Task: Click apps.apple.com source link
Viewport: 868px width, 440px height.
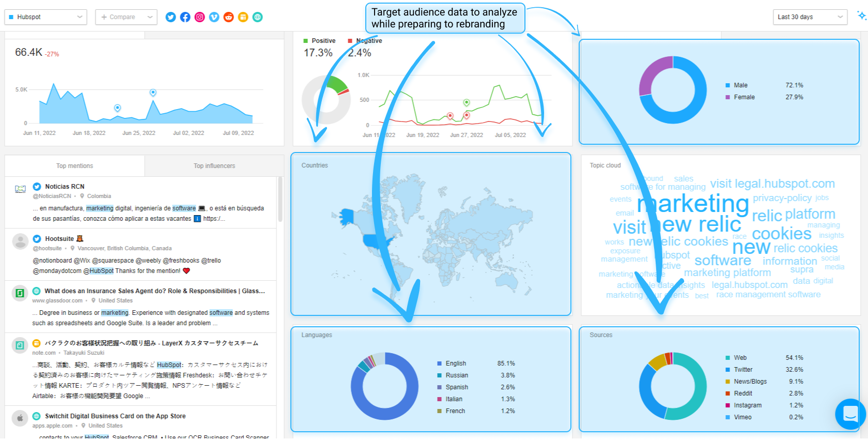Action: [x=52, y=426]
